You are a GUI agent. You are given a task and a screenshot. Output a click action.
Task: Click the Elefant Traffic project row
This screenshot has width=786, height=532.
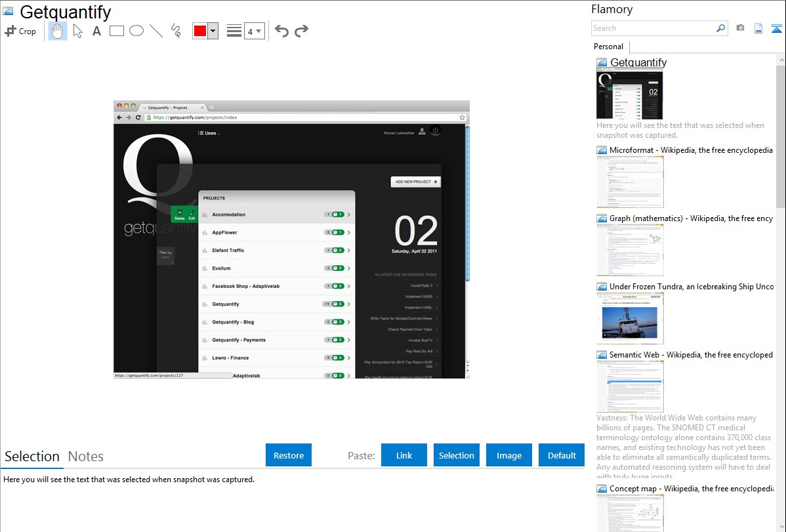pos(277,250)
